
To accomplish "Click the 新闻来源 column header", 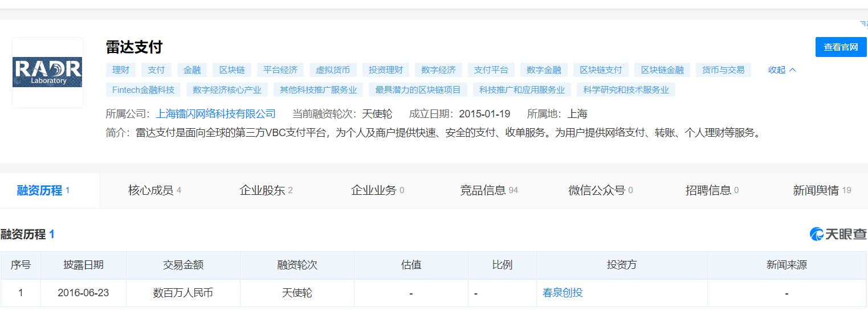I will [x=787, y=265].
